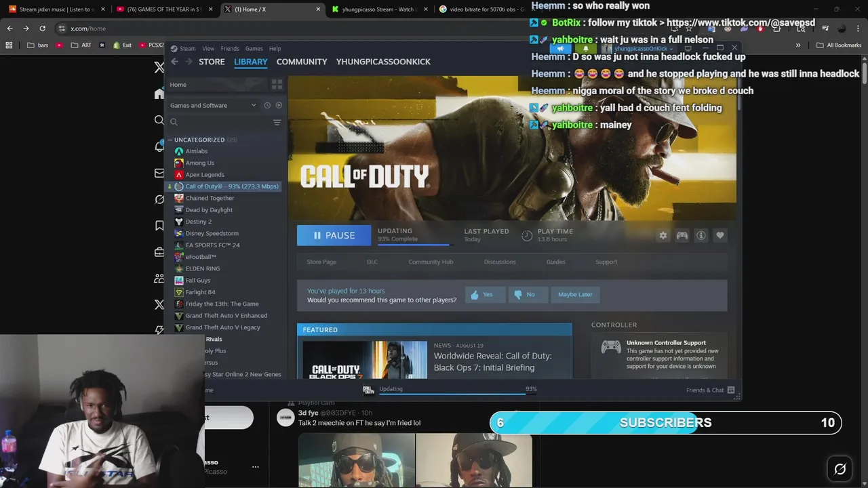Pause the Call of Duty update
This screenshot has height=488, width=868.
tap(334, 235)
